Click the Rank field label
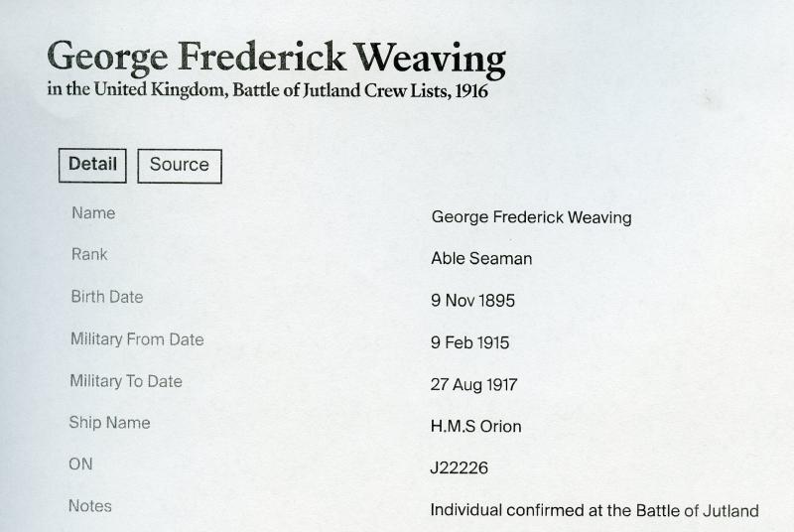The image size is (794, 532). click(x=89, y=254)
